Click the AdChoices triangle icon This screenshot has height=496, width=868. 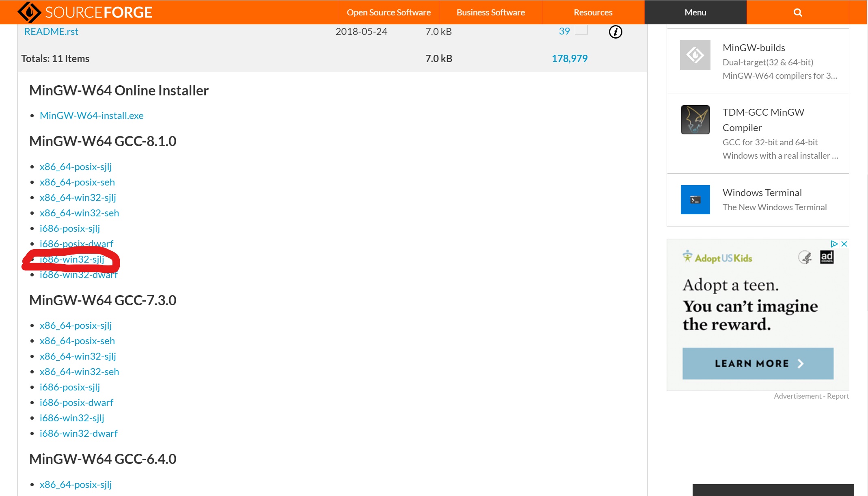pos(834,244)
